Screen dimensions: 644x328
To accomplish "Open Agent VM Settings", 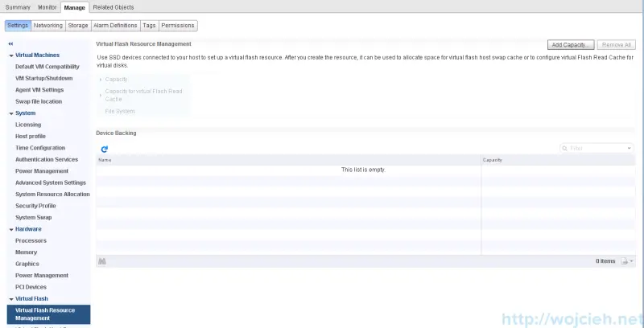I will pyautogui.click(x=39, y=90).
